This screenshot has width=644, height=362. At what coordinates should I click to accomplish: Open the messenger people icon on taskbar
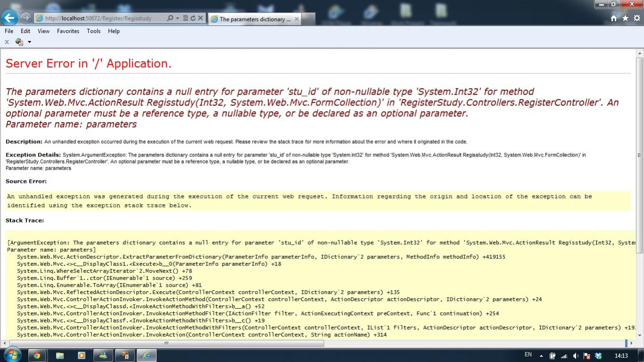103,355
